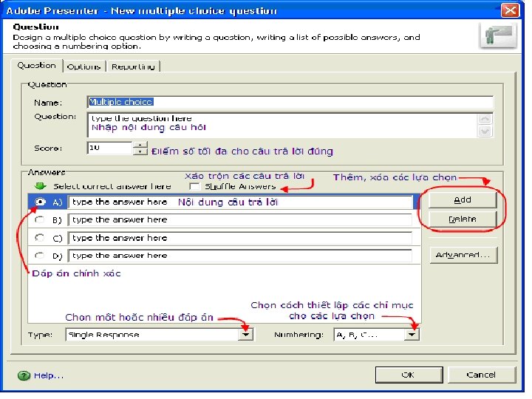The width and height of the screenshot is (532, 399).
Task: Click the OK button
Action: [409, 375]
